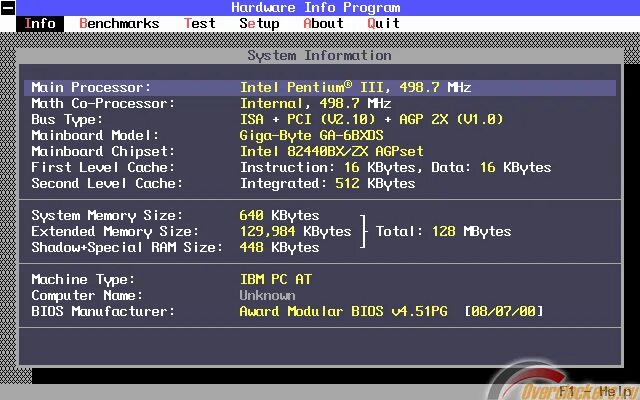Click the Computer Name label

tap(87, 296)
